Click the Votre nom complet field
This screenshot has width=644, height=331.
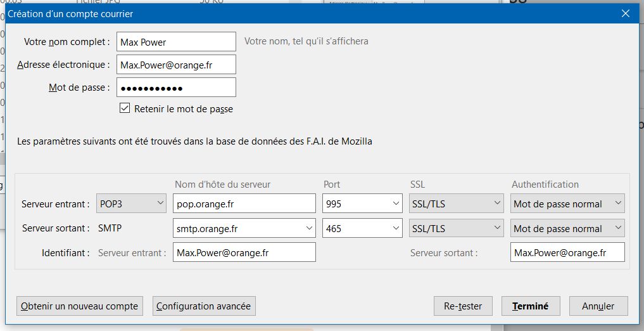176,42
